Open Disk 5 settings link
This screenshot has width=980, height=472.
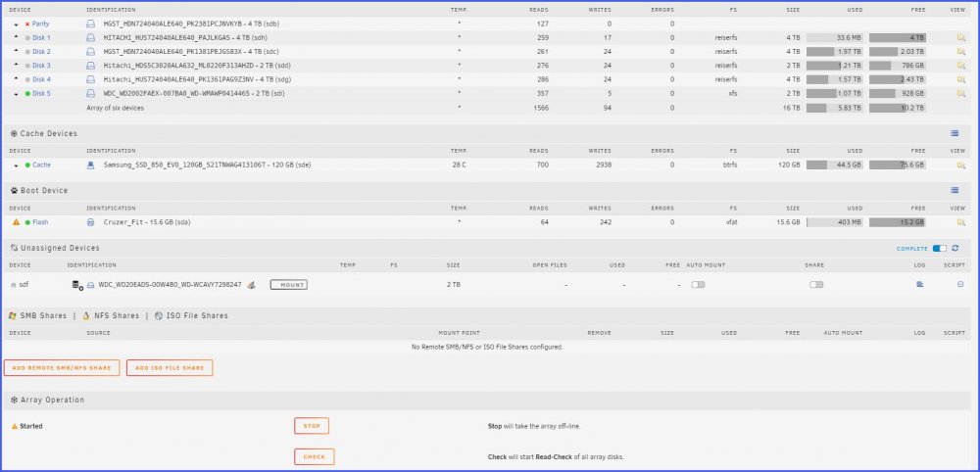[42, 93]
